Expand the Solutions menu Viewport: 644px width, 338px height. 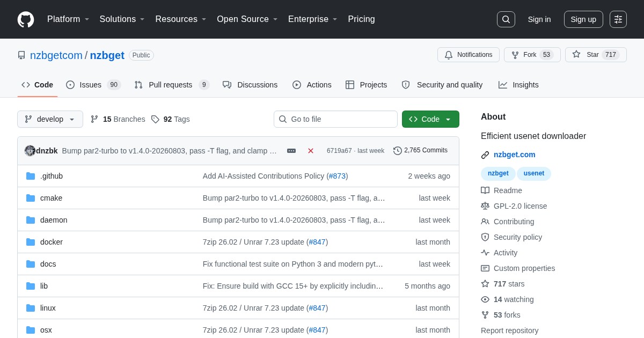[122, 19]
